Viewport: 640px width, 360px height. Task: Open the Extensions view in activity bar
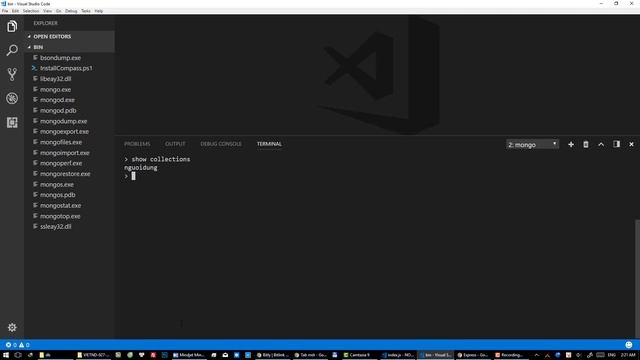tap(12, 122)
